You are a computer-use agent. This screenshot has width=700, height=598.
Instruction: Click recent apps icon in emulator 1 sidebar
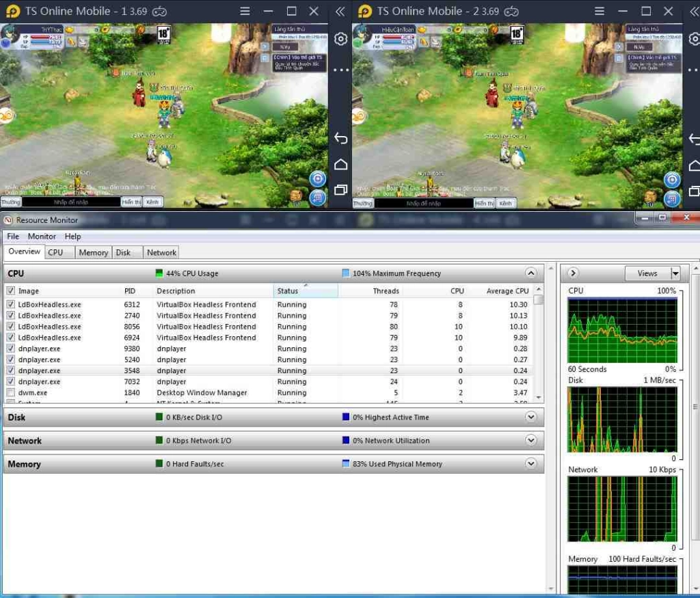click(340, 190)
